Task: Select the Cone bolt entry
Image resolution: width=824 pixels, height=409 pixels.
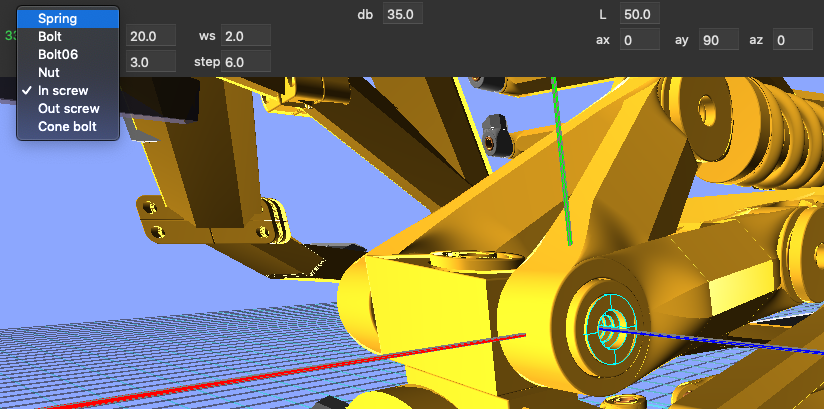Action: tap(68, 126)
